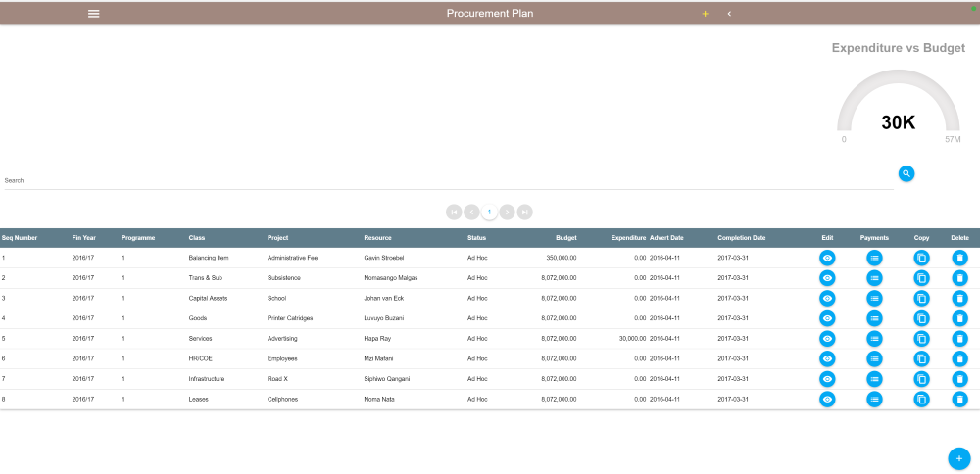Open payments for School row
The height and width of the screenshot is (474, 980).
click(874, 298)
